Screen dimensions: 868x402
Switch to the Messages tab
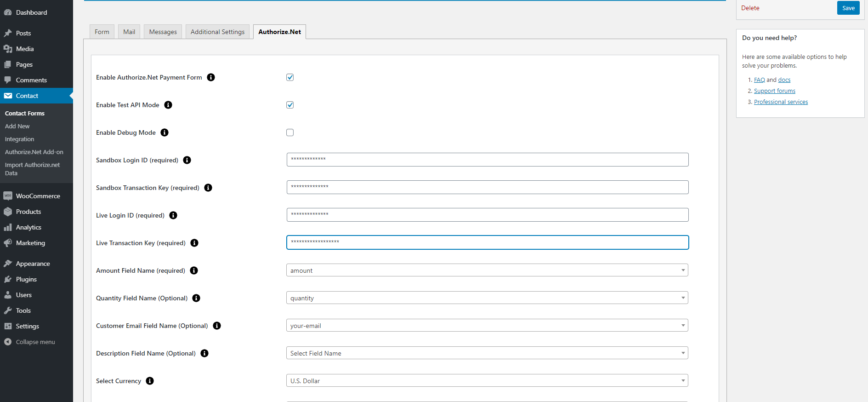(x=163, y=32)
